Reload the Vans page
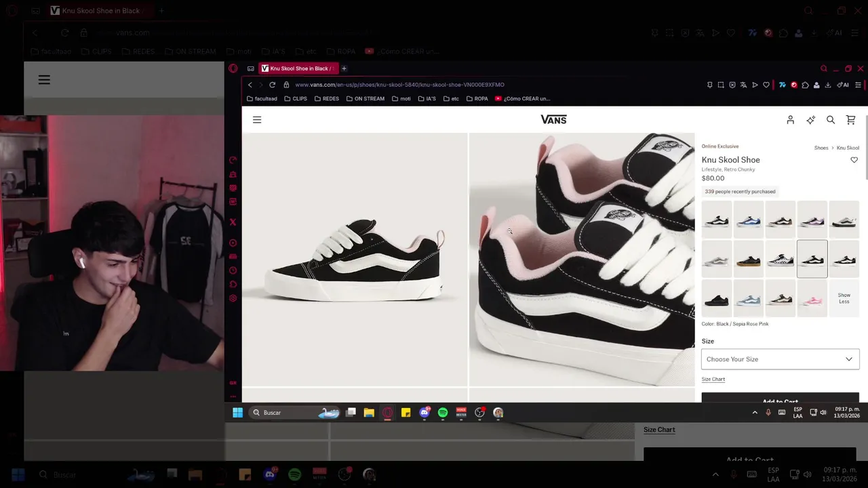Image resolution: width=868 pixels, height=488 pixels. pos(272,85)
